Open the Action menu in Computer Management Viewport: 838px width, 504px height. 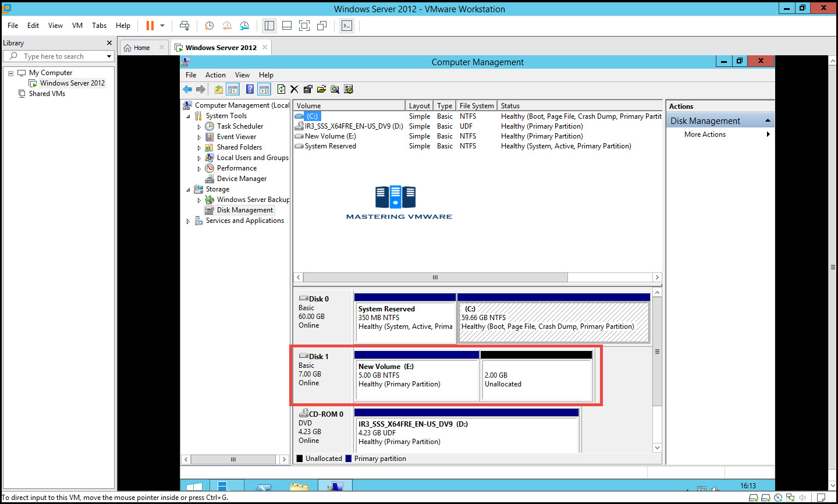[215, 75]
